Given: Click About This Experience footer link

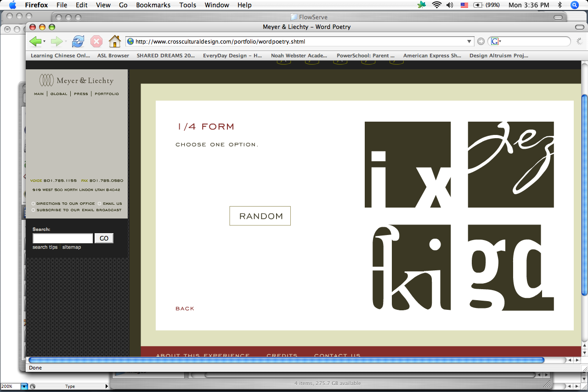Looking at the screenshot, I should [203, 355].
